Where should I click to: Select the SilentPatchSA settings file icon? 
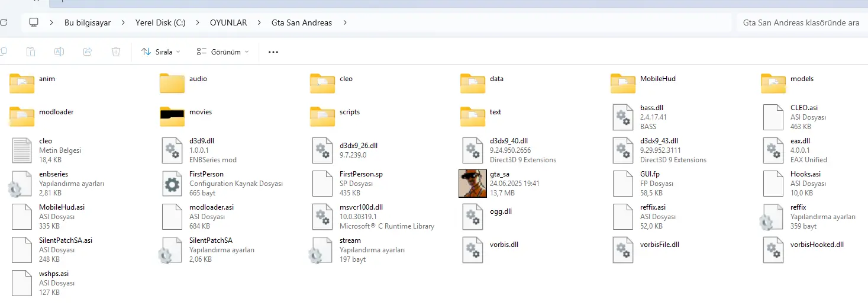[x=171, y=250]
